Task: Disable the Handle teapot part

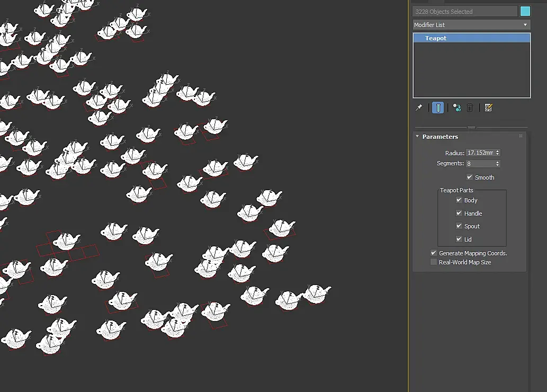Action: (459, 213)
